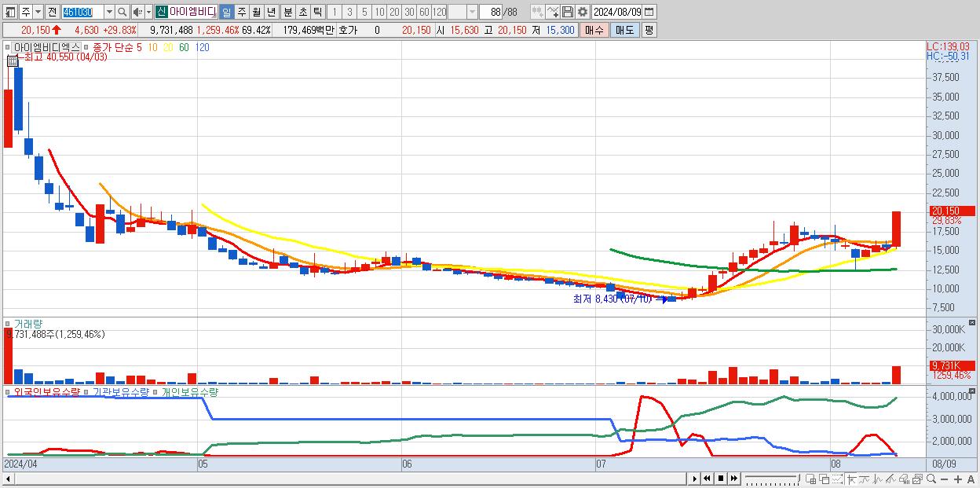Click the overlapping windows icon at bottom
This screenshot has width=980, height=488.
[x=824, y=479]
